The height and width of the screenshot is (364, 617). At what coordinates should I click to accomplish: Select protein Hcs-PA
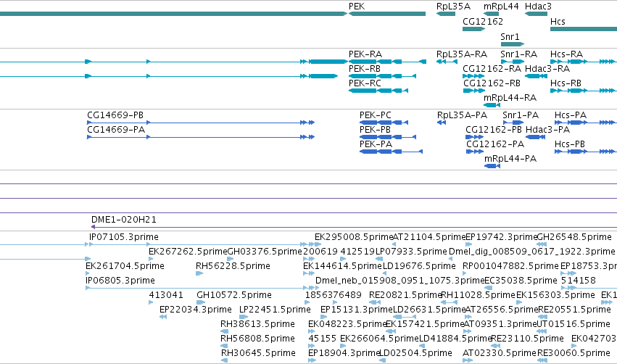(584, 123)
